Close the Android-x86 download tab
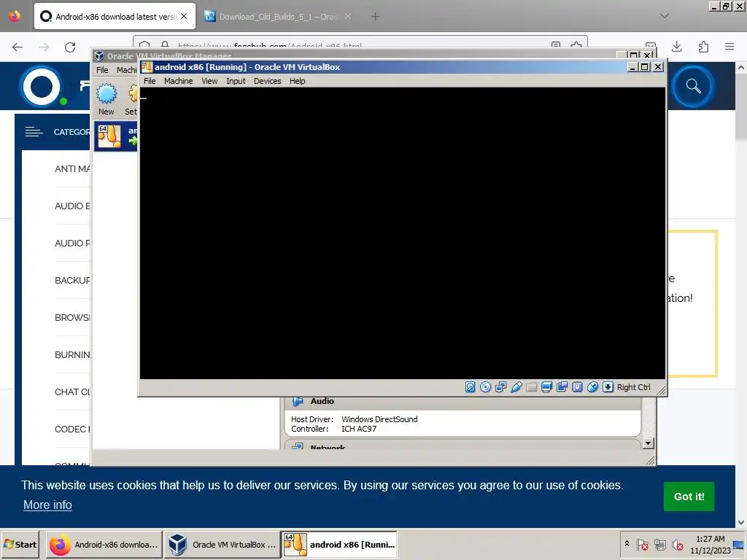 coord(184,16)
